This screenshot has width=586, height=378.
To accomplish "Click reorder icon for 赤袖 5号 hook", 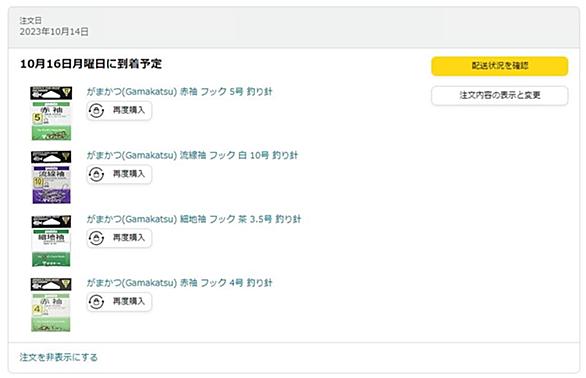I will pos(96,111).
